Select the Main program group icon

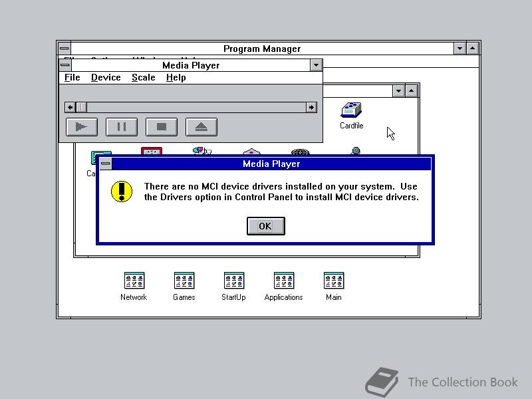point(334,287)
